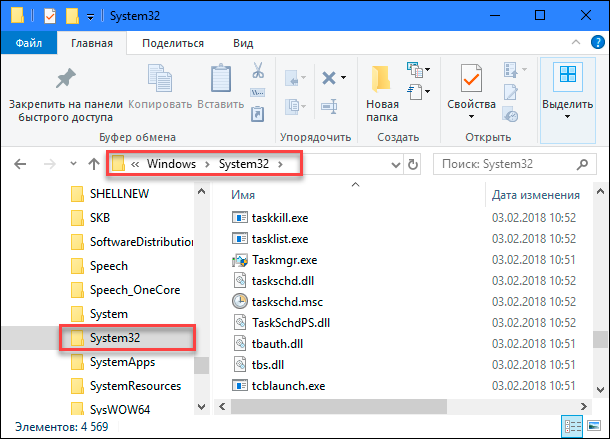Screen dimensions: 610x439
Task: Click the History clock icon
Action: tap(510, 114)
